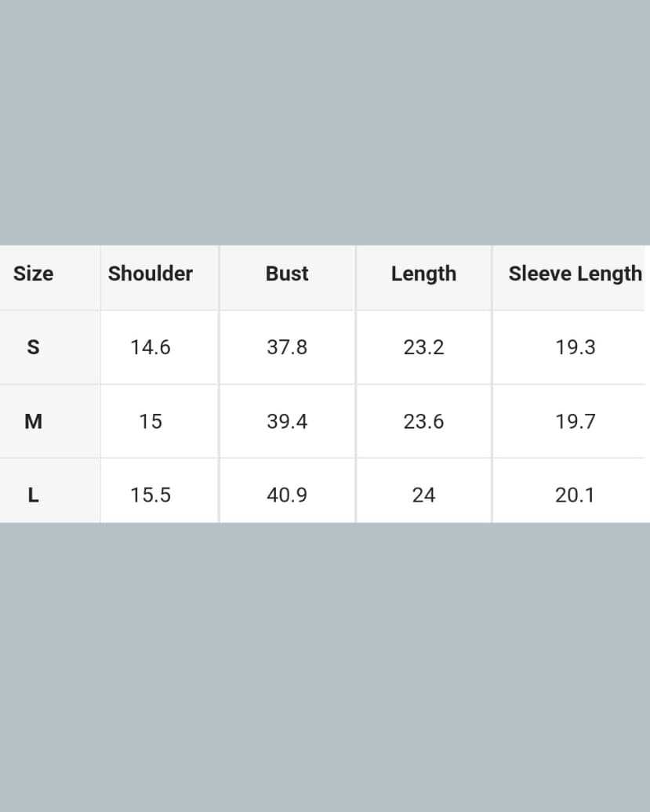
Task: Click shoulder value 15 for size M
Action: tap(151, 422)
